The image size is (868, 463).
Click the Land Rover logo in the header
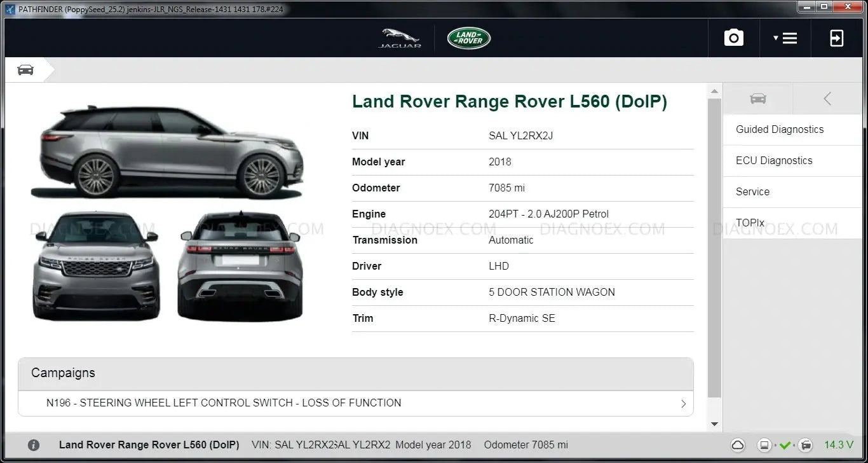[x=468, y=38]
